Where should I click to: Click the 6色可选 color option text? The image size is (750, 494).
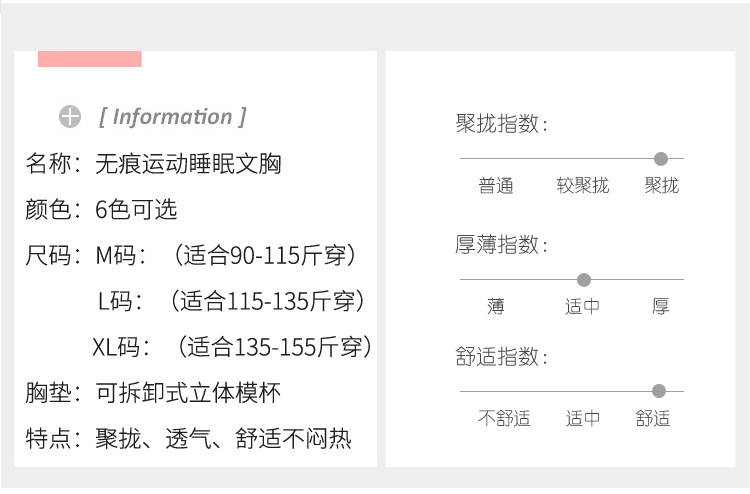coord(136,209)
